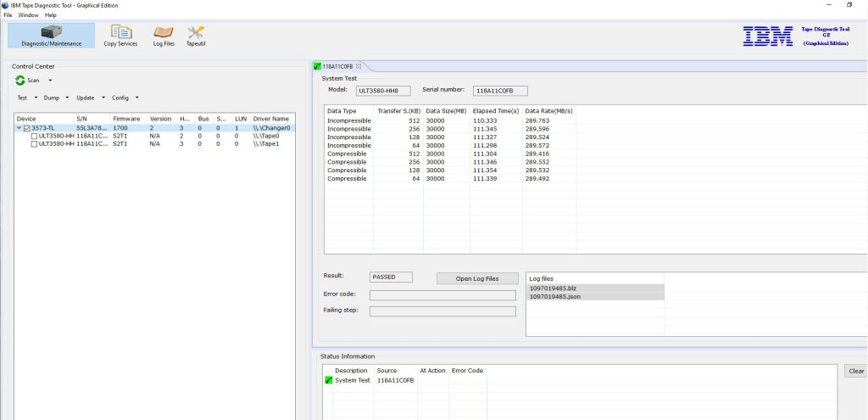Select the \\.\Tape1 device row

(155, 144)
